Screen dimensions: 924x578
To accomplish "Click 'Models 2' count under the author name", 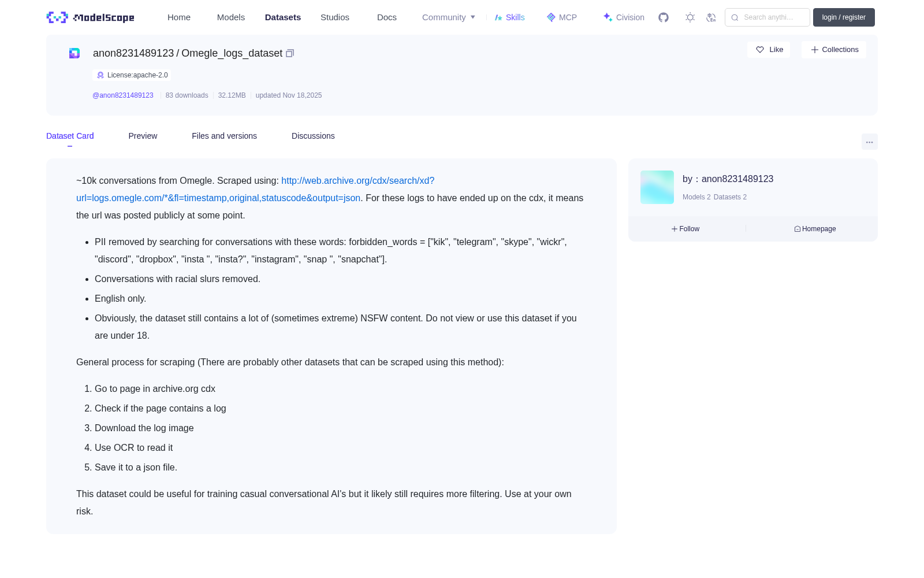I will 696,197.
